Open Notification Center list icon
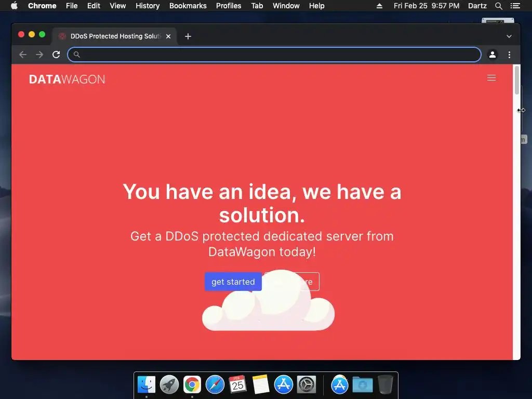The width and height of the screenshot is (532, 399). (515, 6)
